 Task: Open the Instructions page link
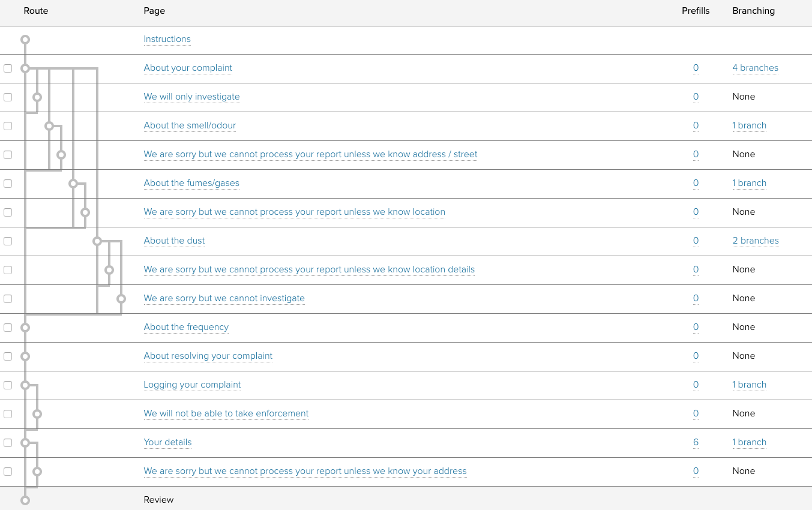point(167,39)
